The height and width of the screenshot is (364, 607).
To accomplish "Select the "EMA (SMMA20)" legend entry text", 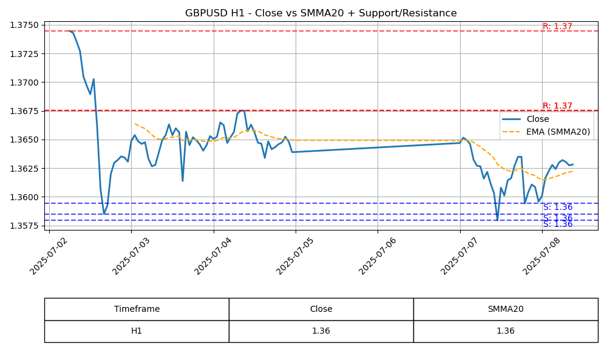I will click(558, 132).
